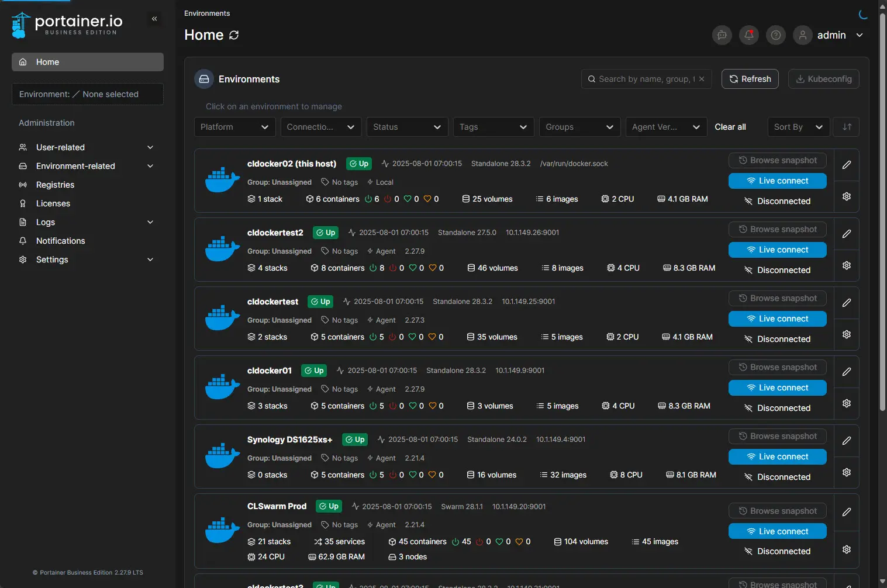Open the cldockertest2 environment
Screen dimensions: 887x588
[x=275, y=233]
